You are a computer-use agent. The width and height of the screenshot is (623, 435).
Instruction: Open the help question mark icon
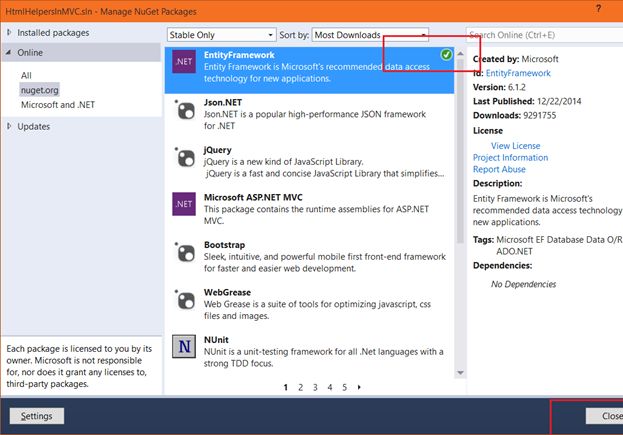[x=598, y=8]
